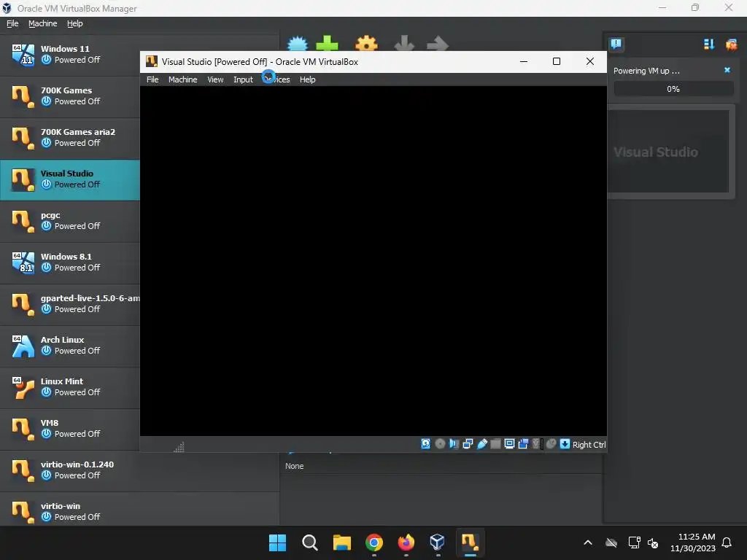Click the Powering VM up 0% progress bar
Screen dimensions: 747x560
(x=673, y=89)
